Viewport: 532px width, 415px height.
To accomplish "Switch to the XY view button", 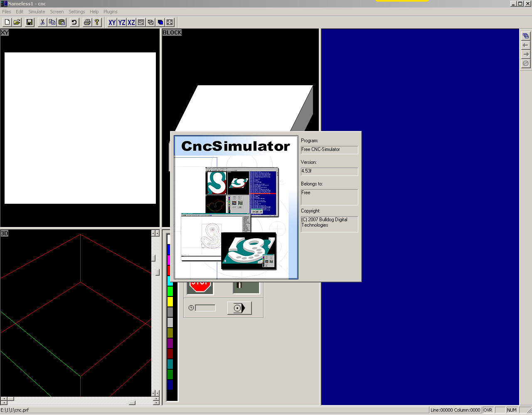I will (112, 22).
